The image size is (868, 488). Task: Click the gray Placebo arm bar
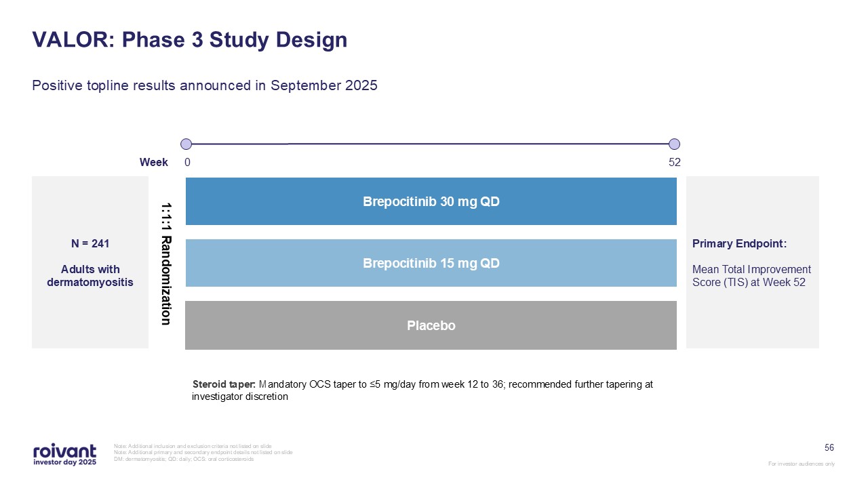click(x=431, y=325)
